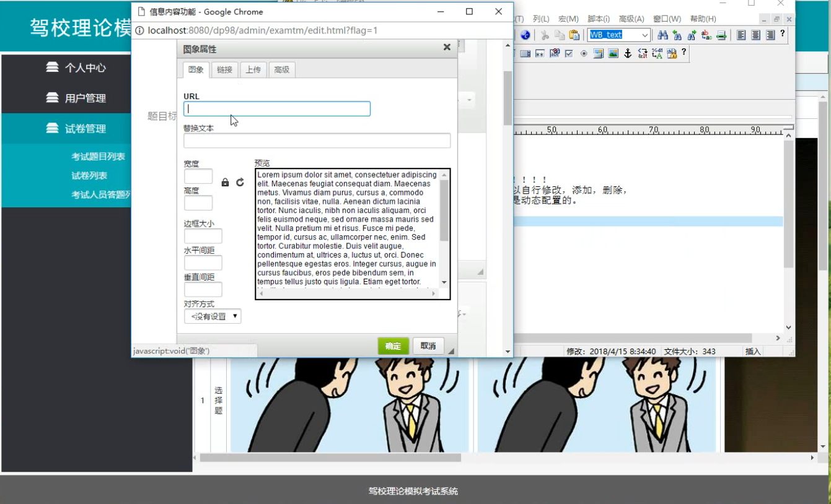
Task: Click the anchor icon in second toolbar
Action: coord(628,53)
